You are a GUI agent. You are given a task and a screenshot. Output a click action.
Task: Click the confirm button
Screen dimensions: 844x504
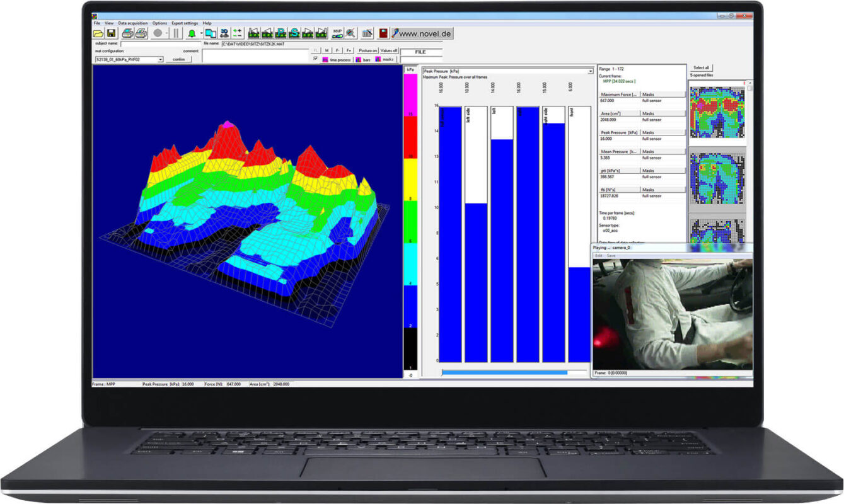[178, 59]
